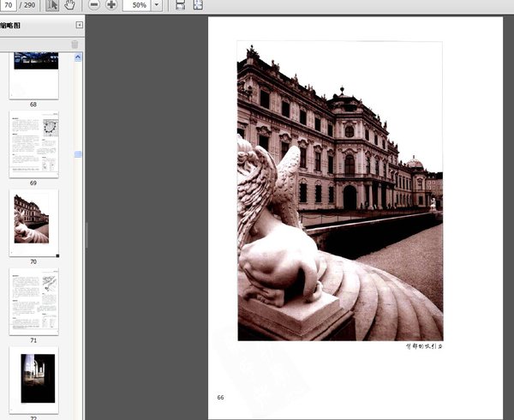514x420 pixels.
Task: Click the zoom out minus button
Action: click(x=94, y=5)
